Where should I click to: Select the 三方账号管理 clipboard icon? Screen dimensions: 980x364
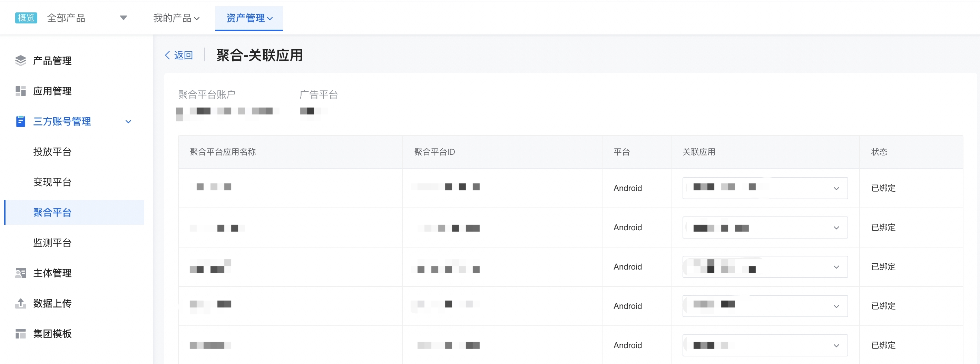point(21,121)
